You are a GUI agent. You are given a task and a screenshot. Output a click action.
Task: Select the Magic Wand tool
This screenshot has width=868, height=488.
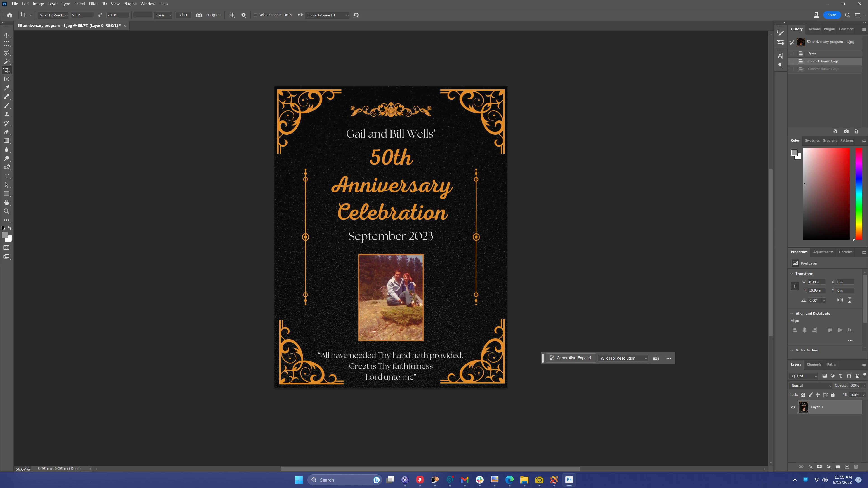point(6,61)
